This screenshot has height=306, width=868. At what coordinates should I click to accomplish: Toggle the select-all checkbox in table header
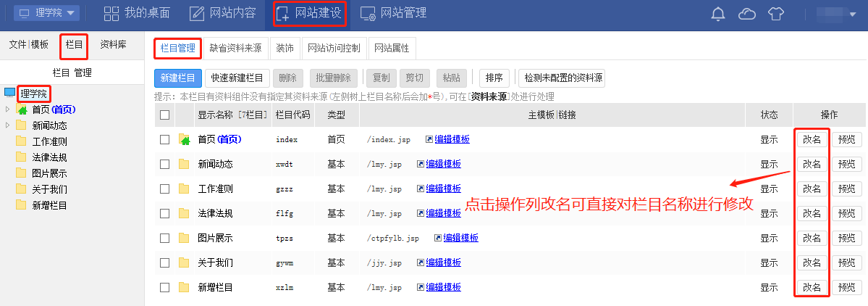tap(165, 115)
